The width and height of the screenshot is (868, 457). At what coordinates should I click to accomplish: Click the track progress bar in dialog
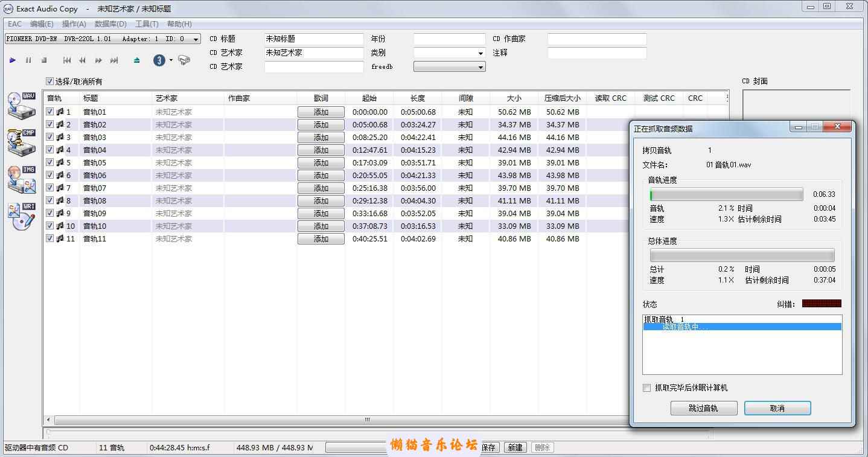point(726,194)
